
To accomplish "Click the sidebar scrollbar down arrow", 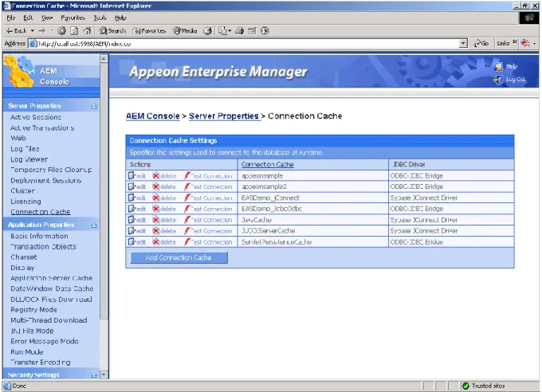I will (x=104, y=374).
